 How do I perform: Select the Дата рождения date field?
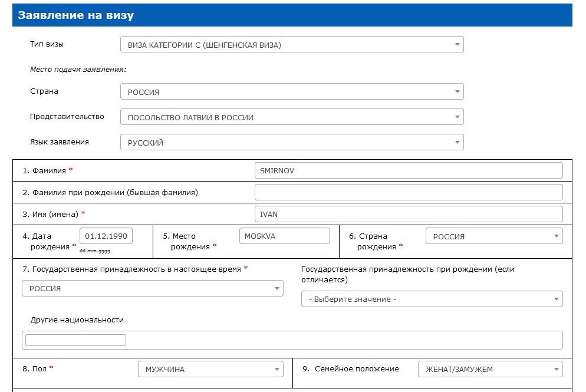[x=106, y=236]
